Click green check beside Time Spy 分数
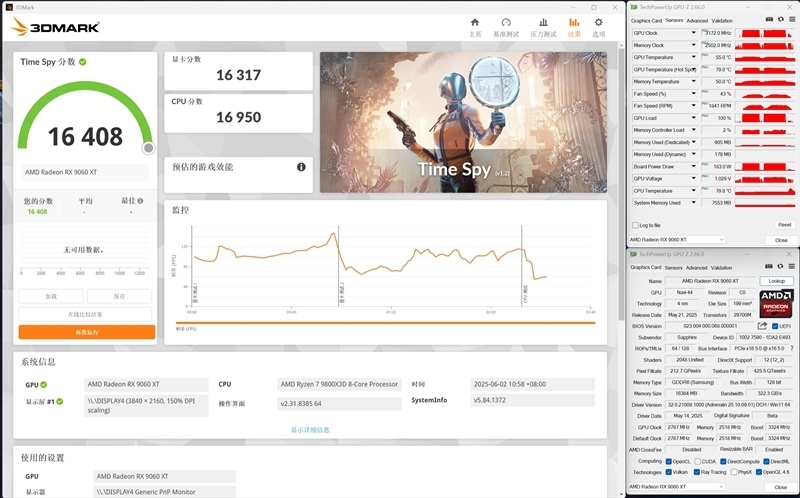Image resolution: width=800 pixels, height=498 pixels. [83, 62]
